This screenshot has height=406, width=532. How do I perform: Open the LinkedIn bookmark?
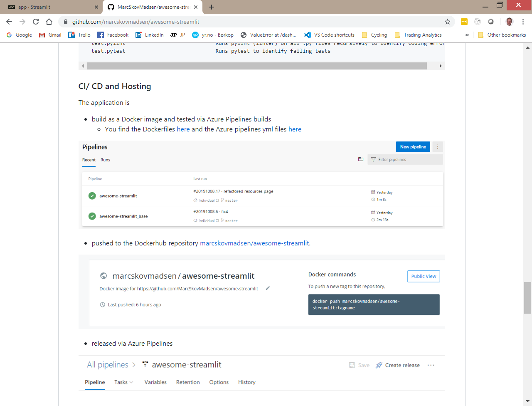[150, 35]
